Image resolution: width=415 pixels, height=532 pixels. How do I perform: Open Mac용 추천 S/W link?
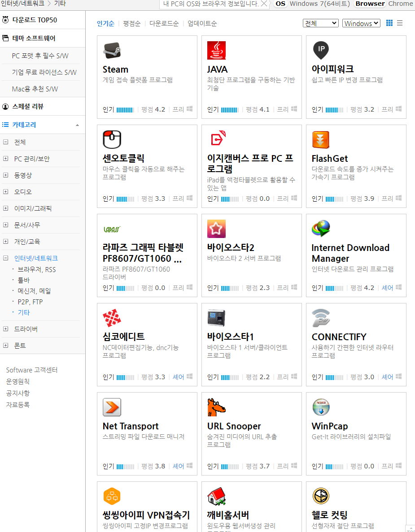(35, 89)
